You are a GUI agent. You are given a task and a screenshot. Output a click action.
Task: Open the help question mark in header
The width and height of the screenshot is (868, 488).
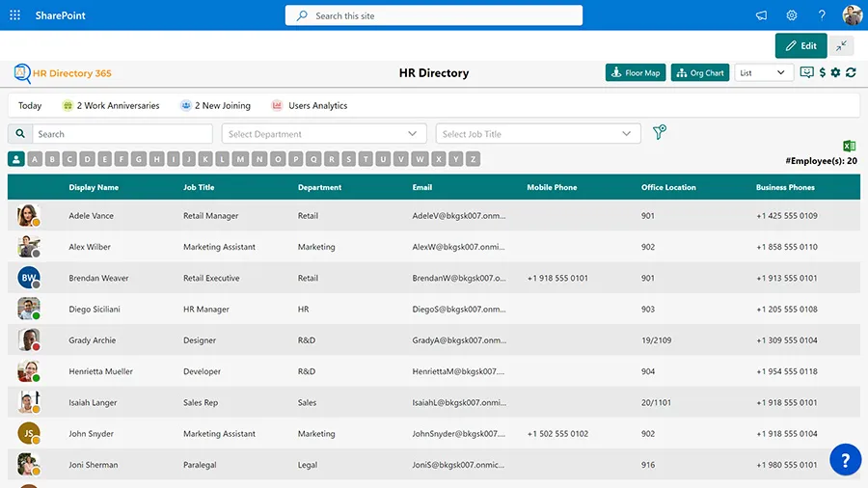point(822,15)
